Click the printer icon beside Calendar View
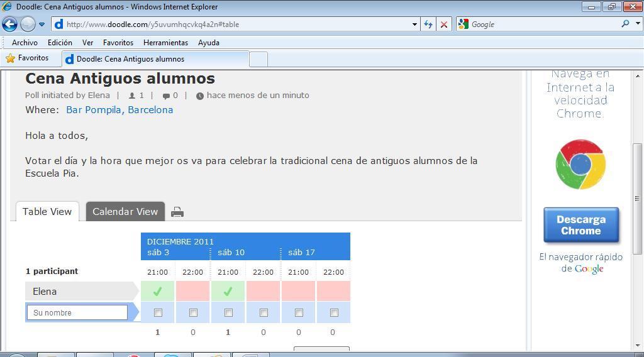Image resolution: width=644 pixels, height=357 pixels. point(177,212)
